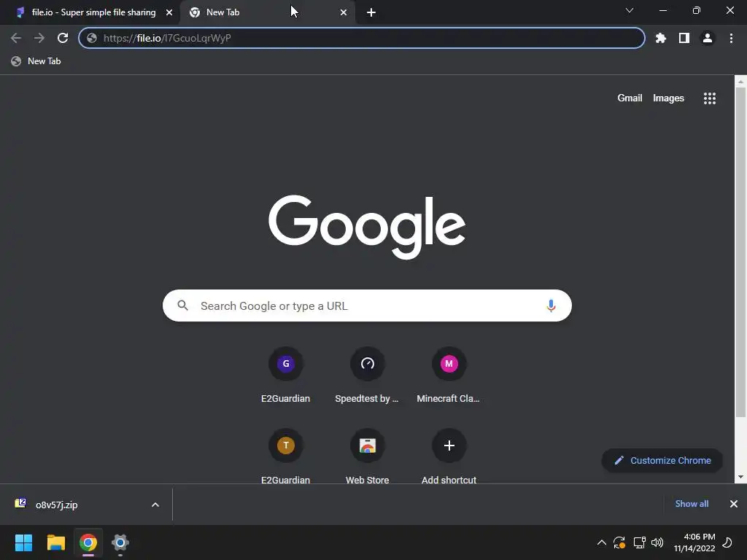
Task: Open the Extensions puzzle icon
Action: (x=660, y=38)
